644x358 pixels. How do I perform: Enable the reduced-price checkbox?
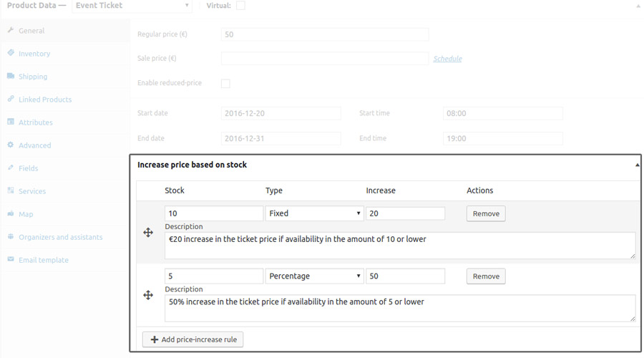coord(225,83)
